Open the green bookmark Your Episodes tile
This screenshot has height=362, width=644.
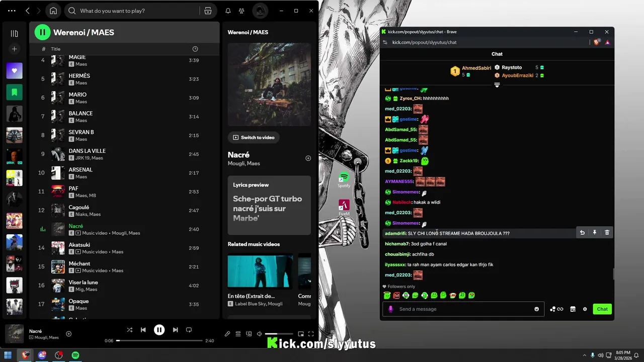click(x=14, y=93)
